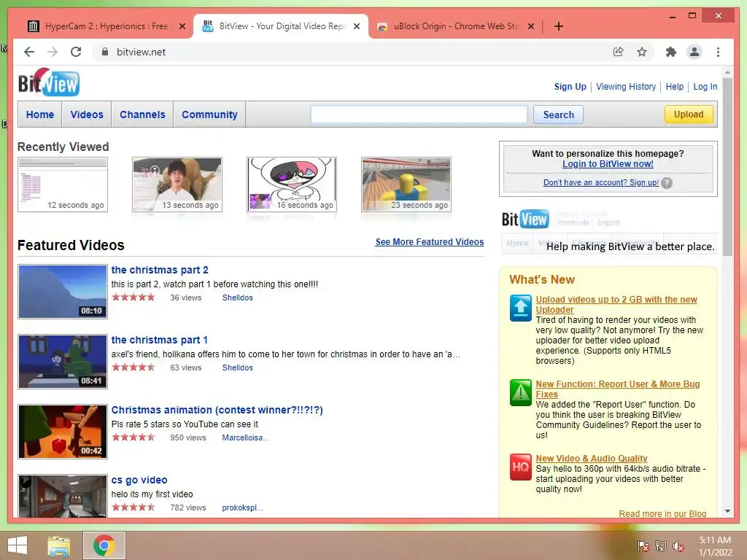This screenshot has height=560, width=747.
Task: Click the yellow Upload button
Action: pos(689,114)
